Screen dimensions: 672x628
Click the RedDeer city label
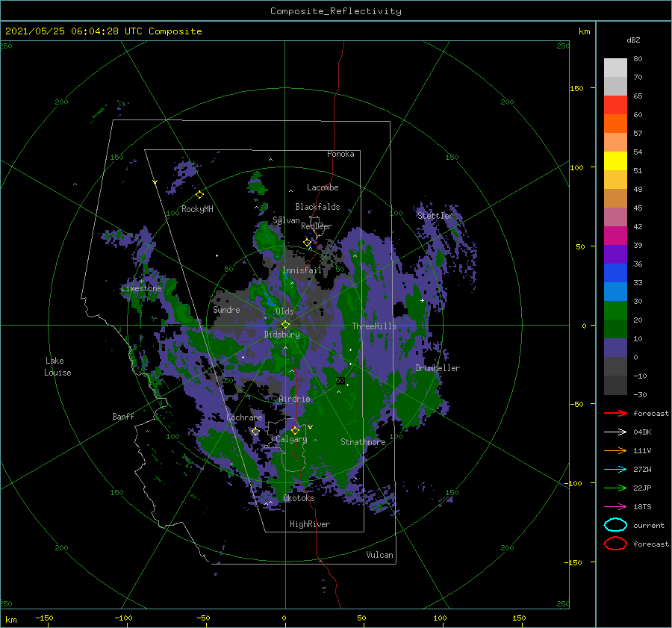317,226
